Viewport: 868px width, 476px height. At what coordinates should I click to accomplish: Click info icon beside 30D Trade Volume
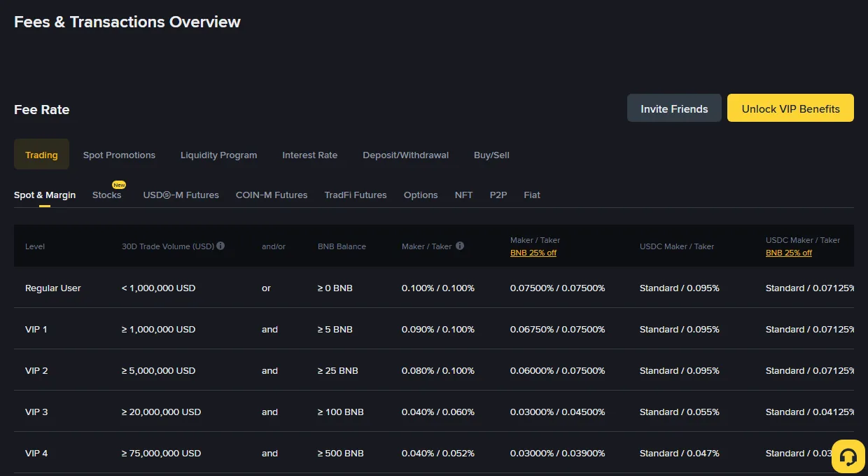[220, 246]
